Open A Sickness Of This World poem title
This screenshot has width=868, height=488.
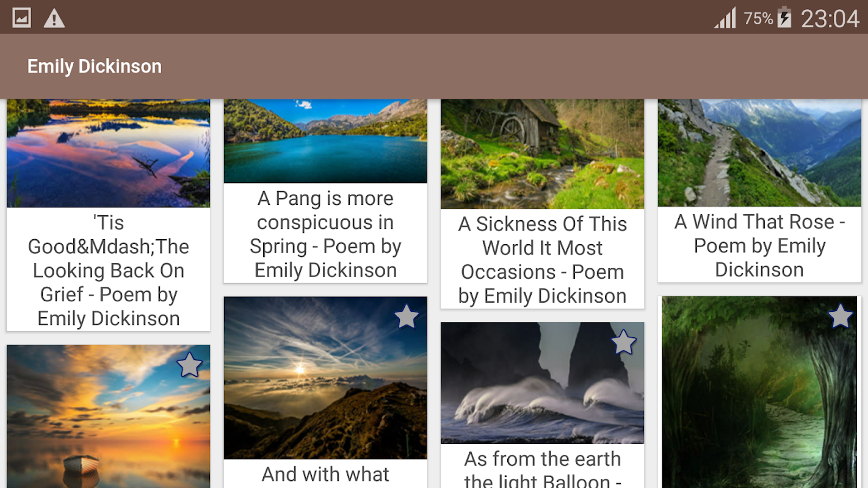543,260
